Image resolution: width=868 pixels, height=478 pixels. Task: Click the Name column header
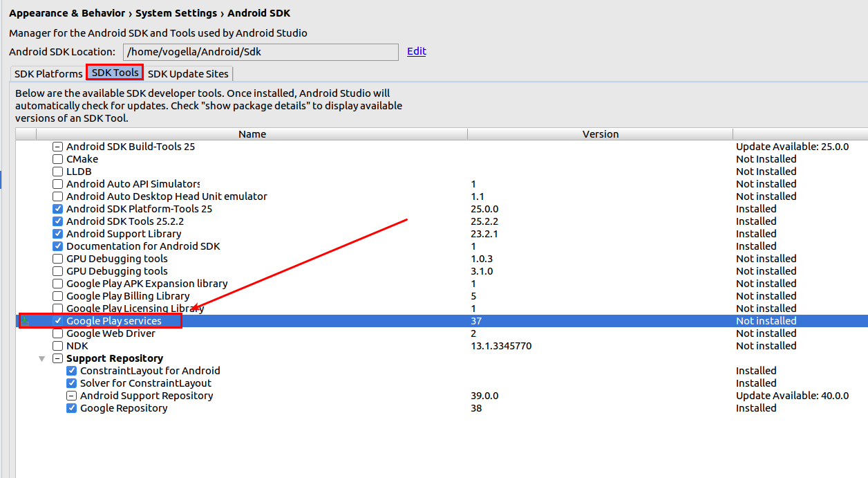(x=252, y=134)
